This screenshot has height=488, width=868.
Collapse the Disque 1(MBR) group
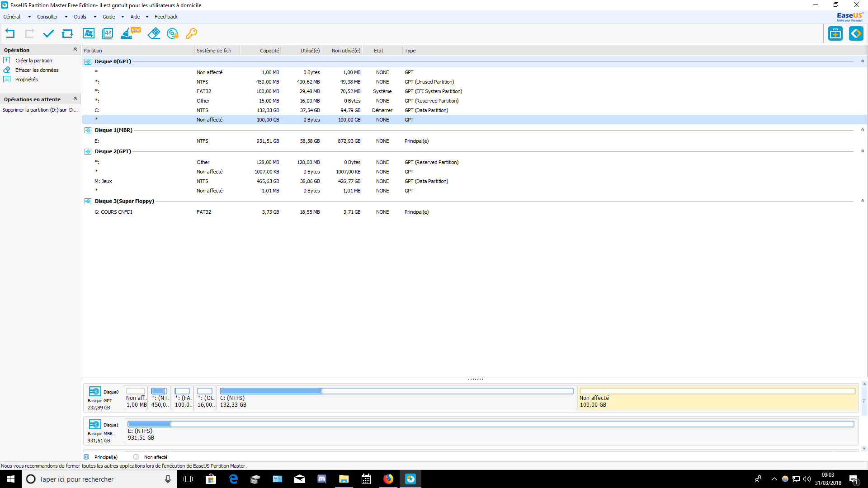862,130
